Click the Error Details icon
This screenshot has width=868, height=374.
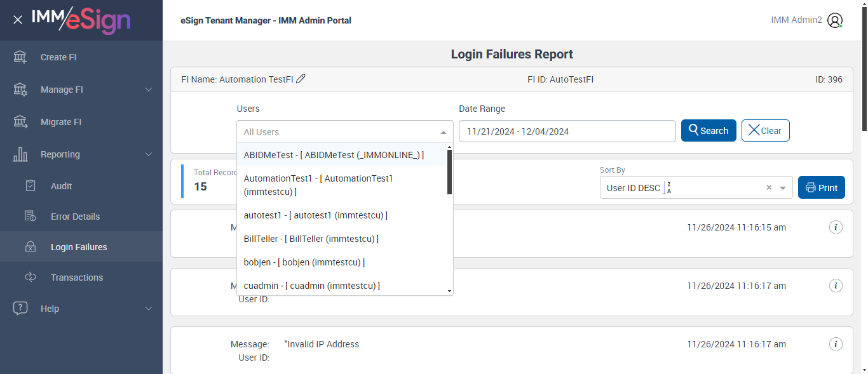click(31, 217)
